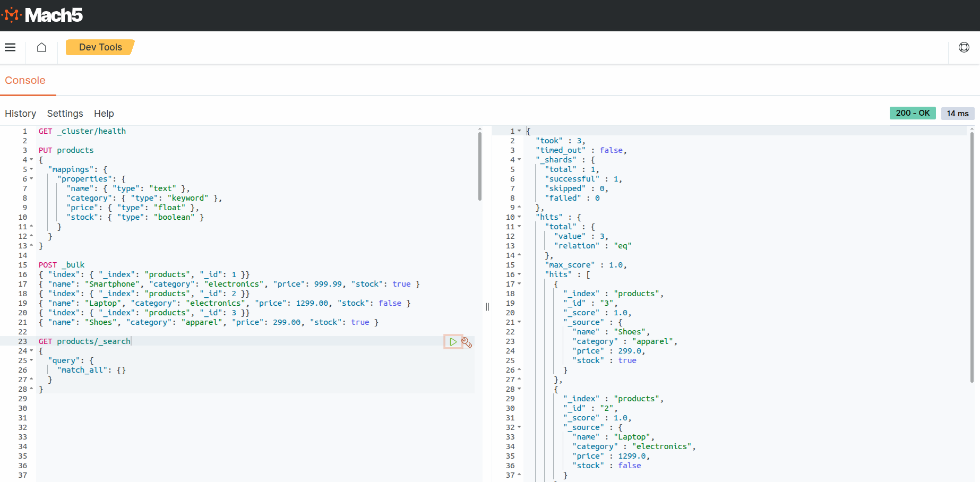Click the Help link
The image size is (980, 482).
pyautogui.click(x=104, y=114)
